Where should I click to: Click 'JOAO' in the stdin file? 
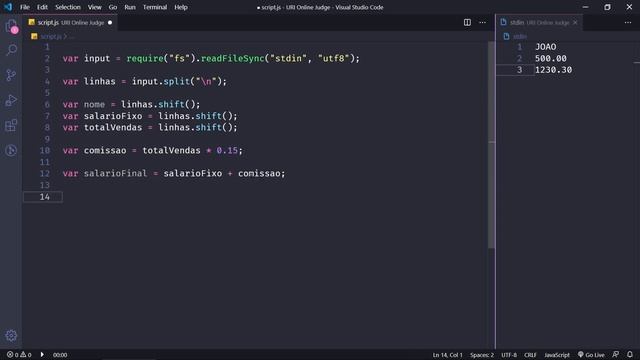(x=545, y=47)
